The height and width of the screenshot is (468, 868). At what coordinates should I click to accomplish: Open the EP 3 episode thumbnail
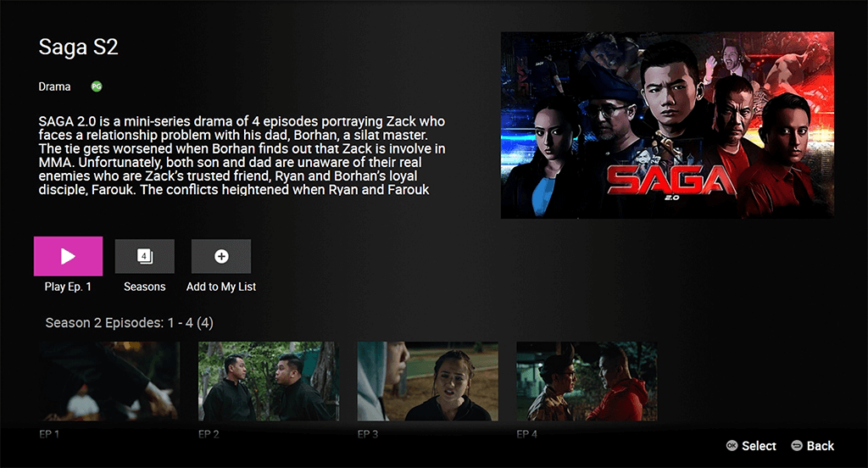coord(427,381)
